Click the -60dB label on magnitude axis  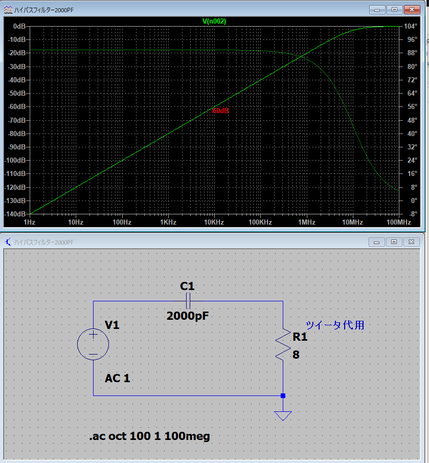point(17,107)
